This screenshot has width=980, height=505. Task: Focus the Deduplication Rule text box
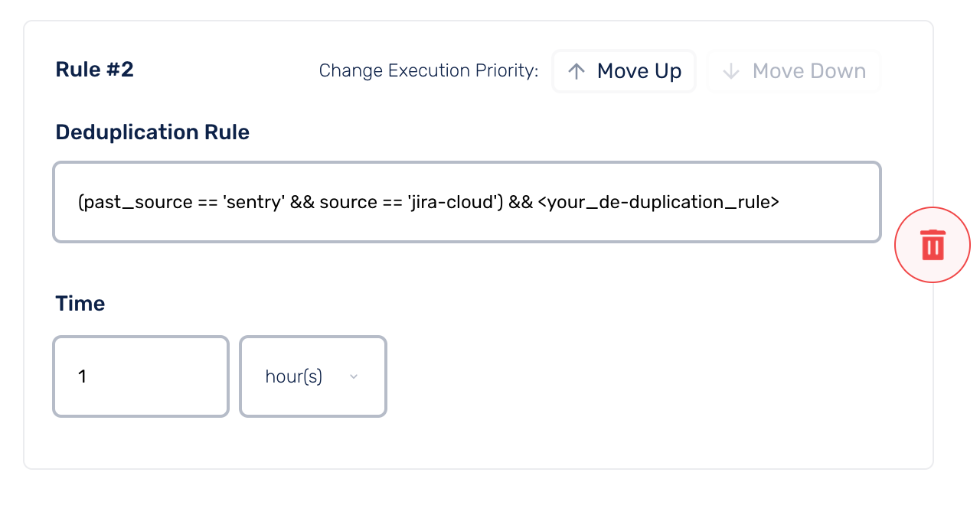[x=467, y=202]
